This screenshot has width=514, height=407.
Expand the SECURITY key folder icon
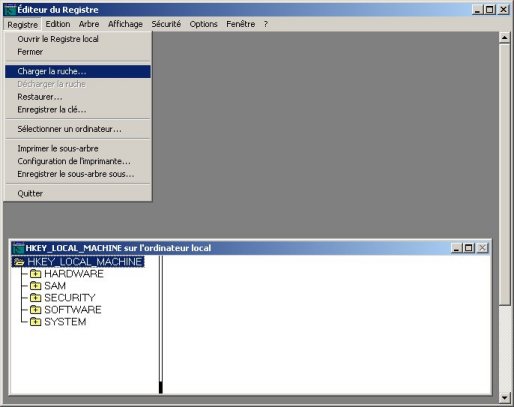pos(35,298)
